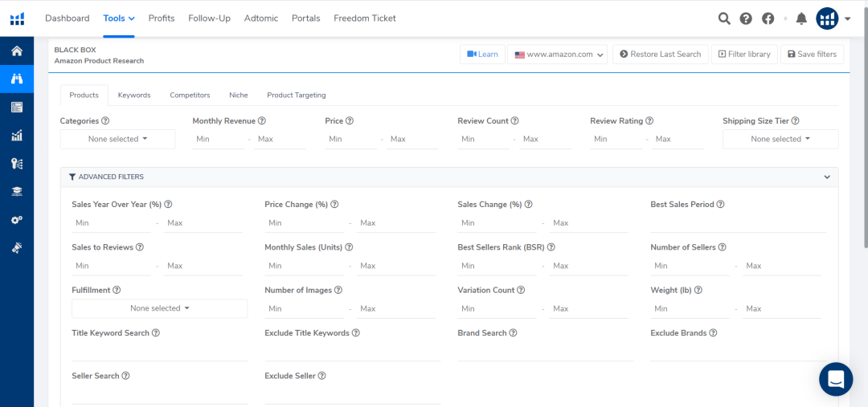The width and height of the screenshot is (868, 407).
Task: Open the notifications bell icon
Action: [x=800, y=18]
